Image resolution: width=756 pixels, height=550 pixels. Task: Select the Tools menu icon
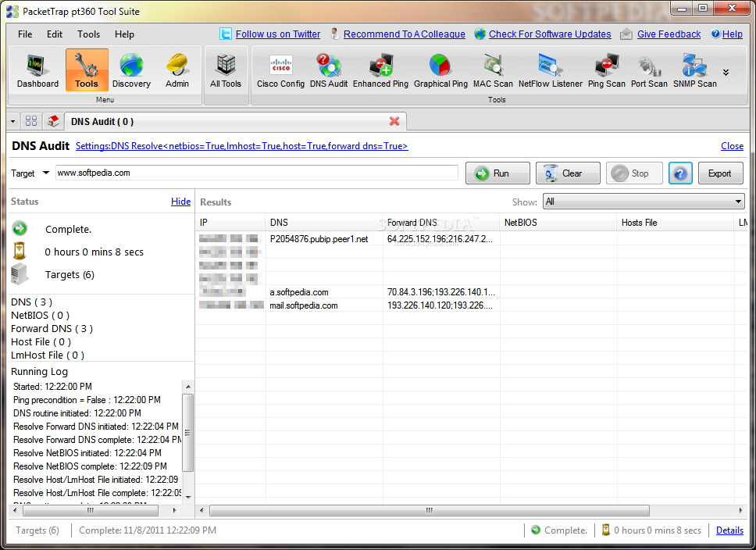(87, 70)
